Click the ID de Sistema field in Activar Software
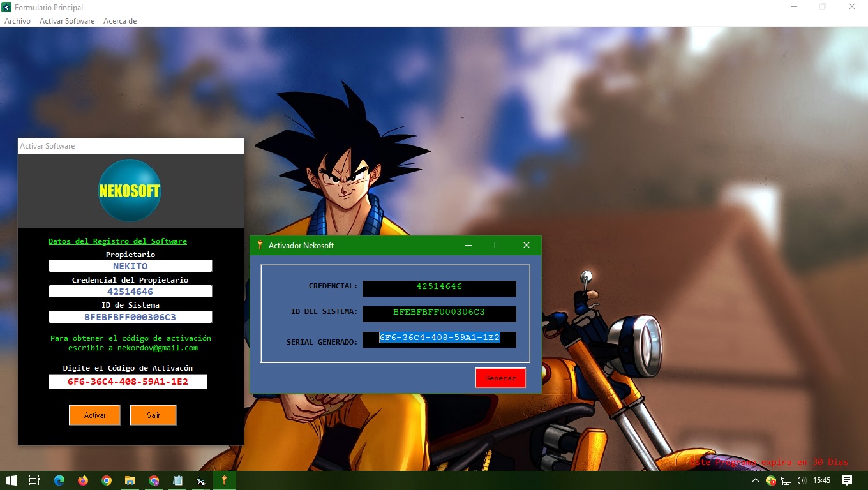 130,317
